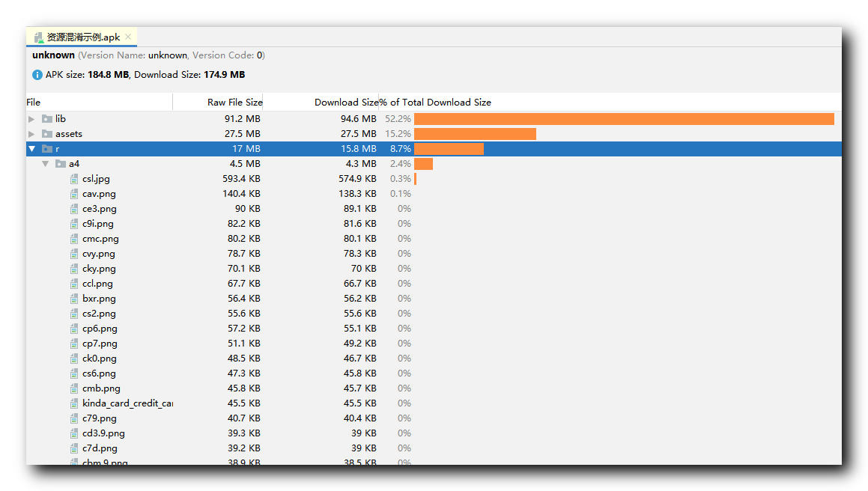Click the cp7.png file icon
868x491 pixels.
coord(74,344)
